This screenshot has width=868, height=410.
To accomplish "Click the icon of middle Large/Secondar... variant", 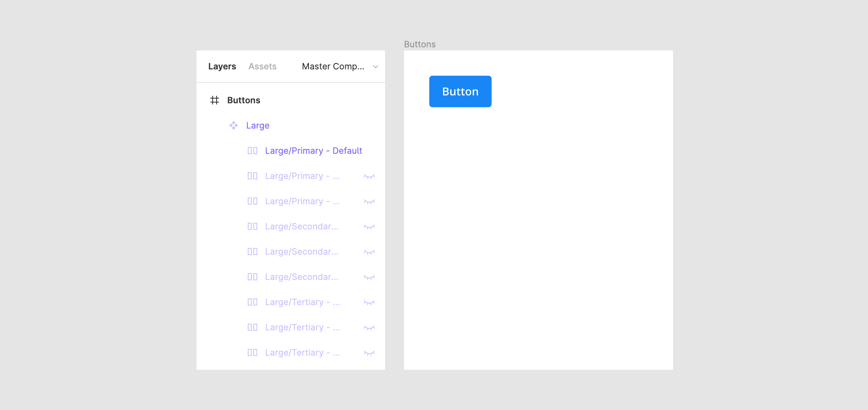I will tap(253, 252).
